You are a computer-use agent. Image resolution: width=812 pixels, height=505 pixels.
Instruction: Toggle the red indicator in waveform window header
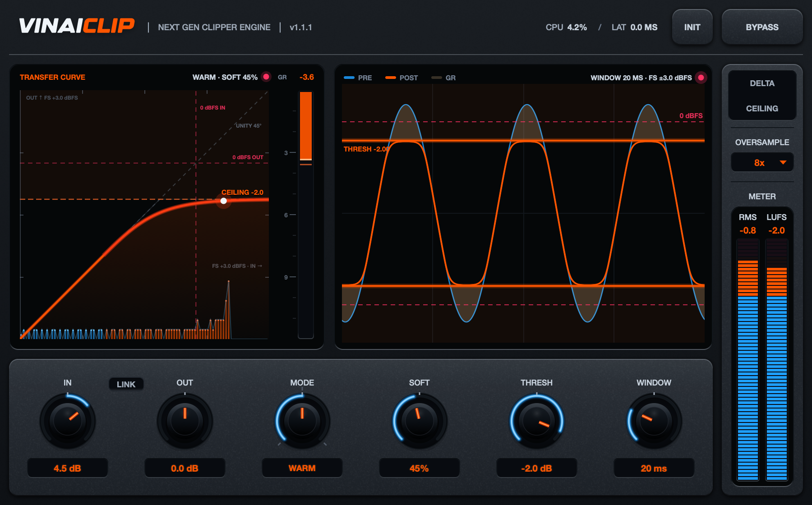pyautogui.click(x=701, y=78)
